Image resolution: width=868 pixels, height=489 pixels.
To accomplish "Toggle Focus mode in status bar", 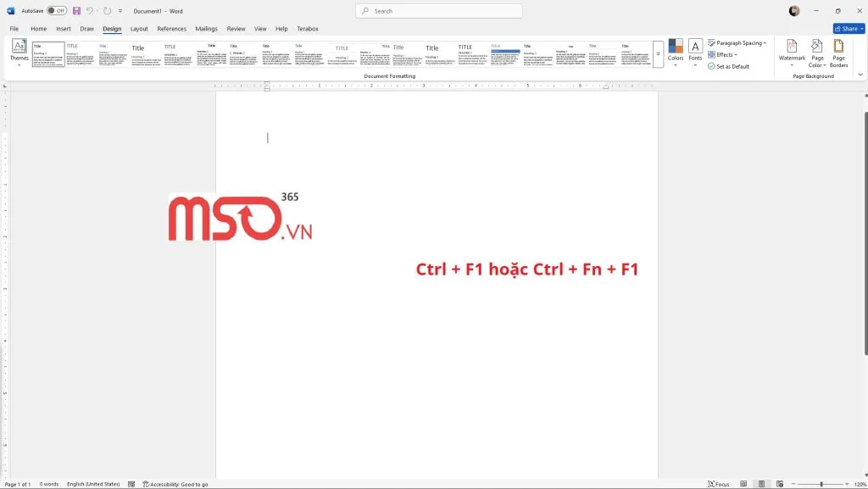I will point(720,483).
